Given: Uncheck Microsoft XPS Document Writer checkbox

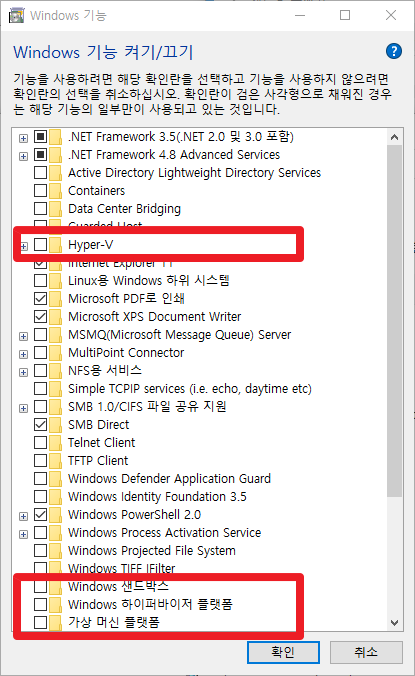Looking at the screenshot, I should pos(41,316).
